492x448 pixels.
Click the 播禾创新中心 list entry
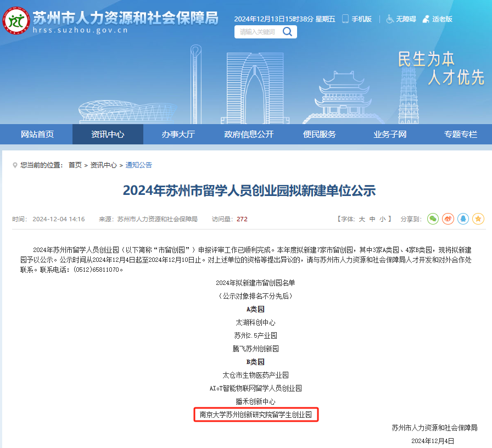tap(255, 401)
